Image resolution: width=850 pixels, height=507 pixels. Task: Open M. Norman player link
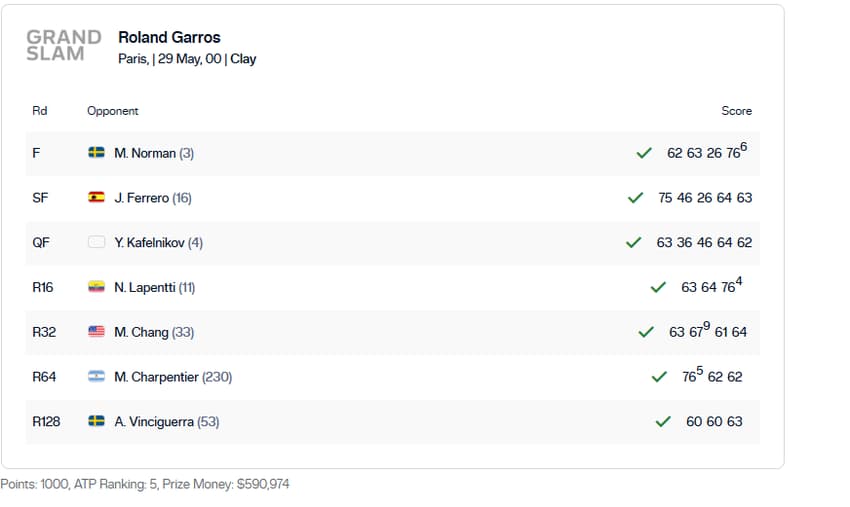[145, 153]
